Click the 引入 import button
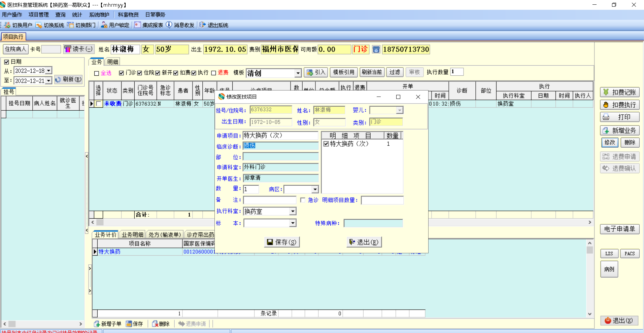The height and width of the screenshot is (333, 644). tap(316, 72)
